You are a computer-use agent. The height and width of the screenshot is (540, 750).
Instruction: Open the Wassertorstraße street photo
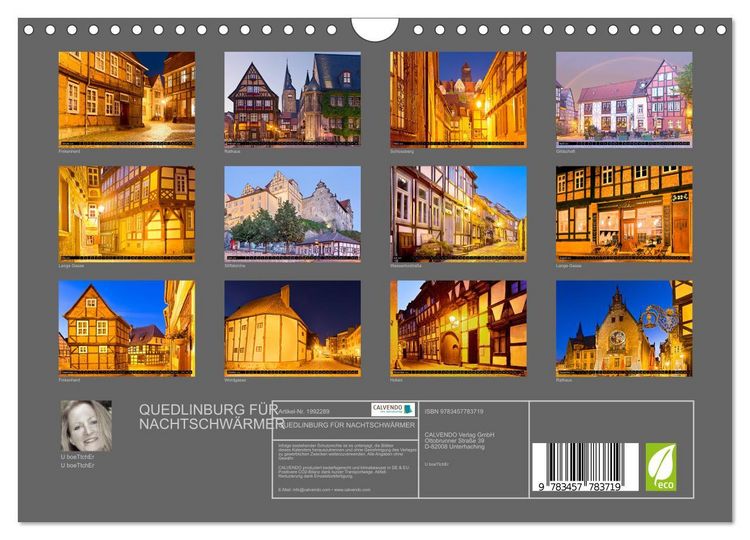(x=458, y=214)
